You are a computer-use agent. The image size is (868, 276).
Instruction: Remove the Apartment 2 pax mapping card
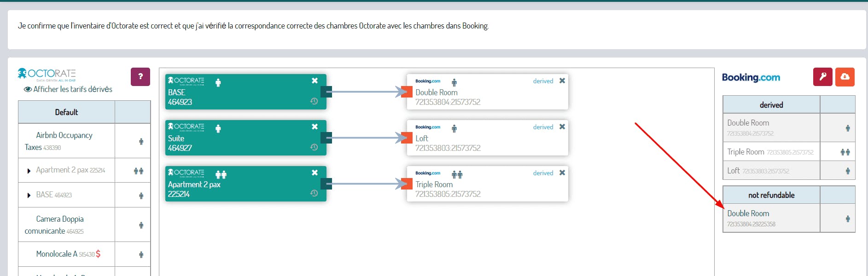pos(315,172)
